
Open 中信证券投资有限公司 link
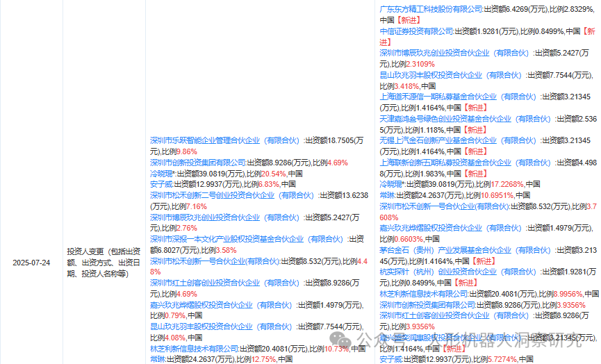(x=416, y=31)
